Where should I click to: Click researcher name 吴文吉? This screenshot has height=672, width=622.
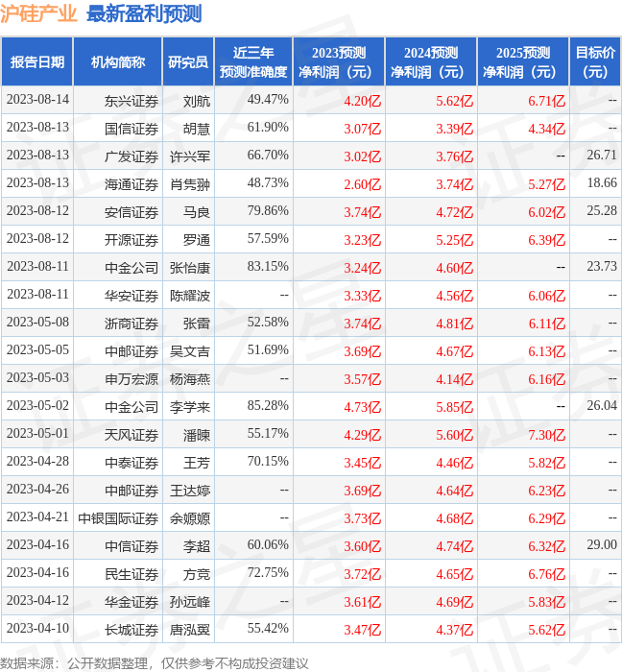(x=190, y=352)
